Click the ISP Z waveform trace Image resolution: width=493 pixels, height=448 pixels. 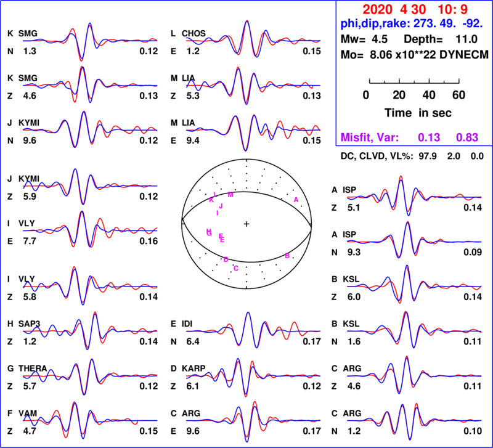pos(414,196)
